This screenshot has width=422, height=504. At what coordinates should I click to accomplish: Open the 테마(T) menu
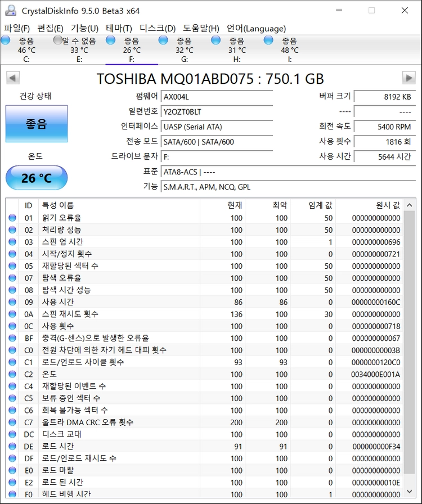point(119,29)
